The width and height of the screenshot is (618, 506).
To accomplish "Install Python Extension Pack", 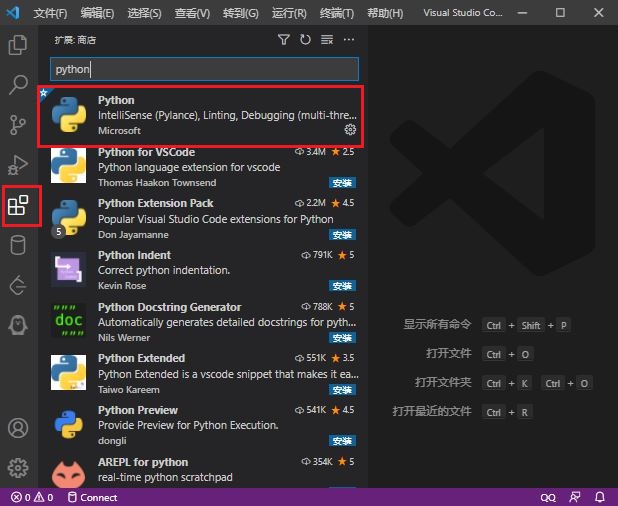I will (342, 235).
